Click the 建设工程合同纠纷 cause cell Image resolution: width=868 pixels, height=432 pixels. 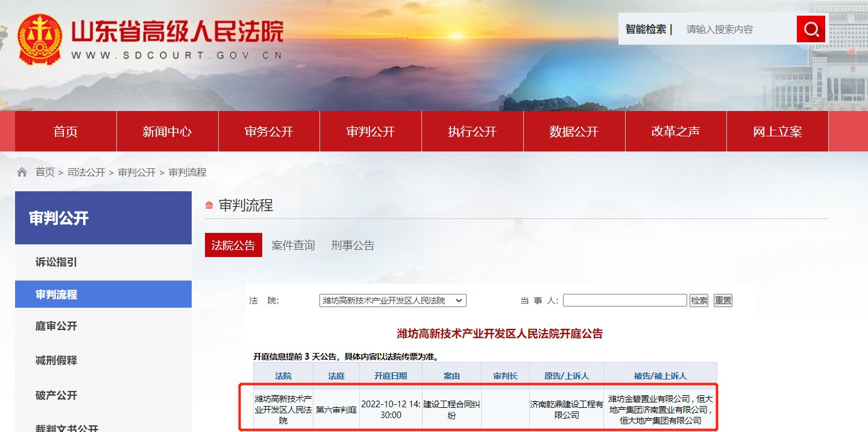(451, 410)
